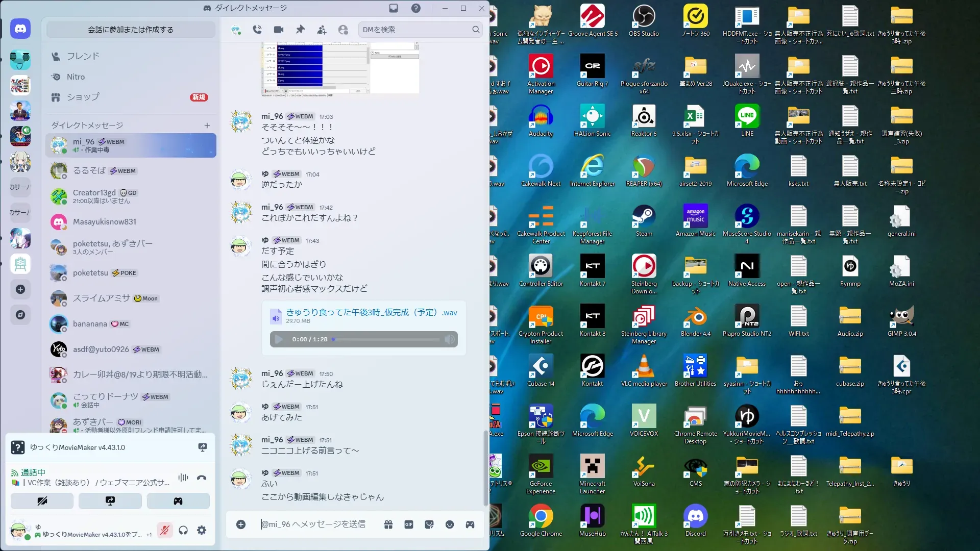Screen dimensions: 980x551
Task: Open the emoji picker
Action: click(x=450, y=524)
